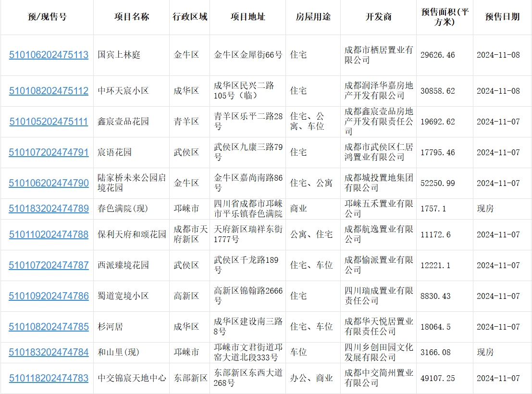Click address 金牛区嘉尚南路86号
The width and height of the screenshot is (532, 394).
point(248,183)
